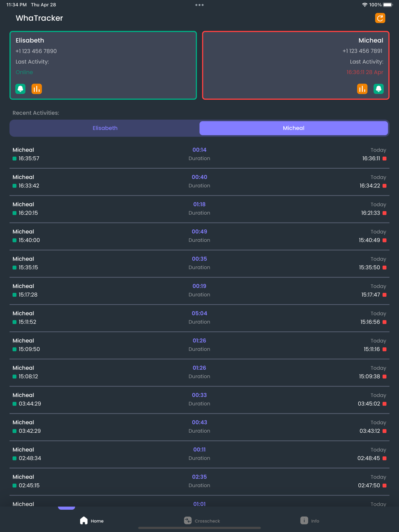Select the Micheal activities tab
This screenshot has width=399, height=532.
tap(294, 128)
